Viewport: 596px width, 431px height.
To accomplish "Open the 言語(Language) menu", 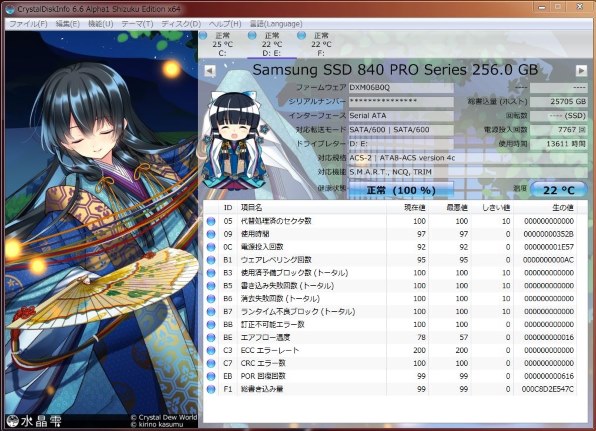I will [x=276, y=24].
